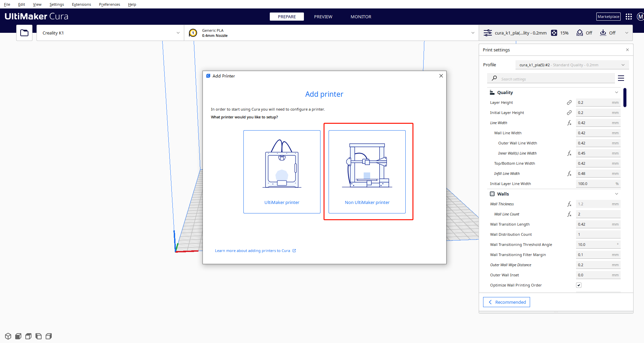Click the fx icon beside Inner Wall(s) Line Width
The height and width of the screenshot is (343, 644).
[569, 153]
